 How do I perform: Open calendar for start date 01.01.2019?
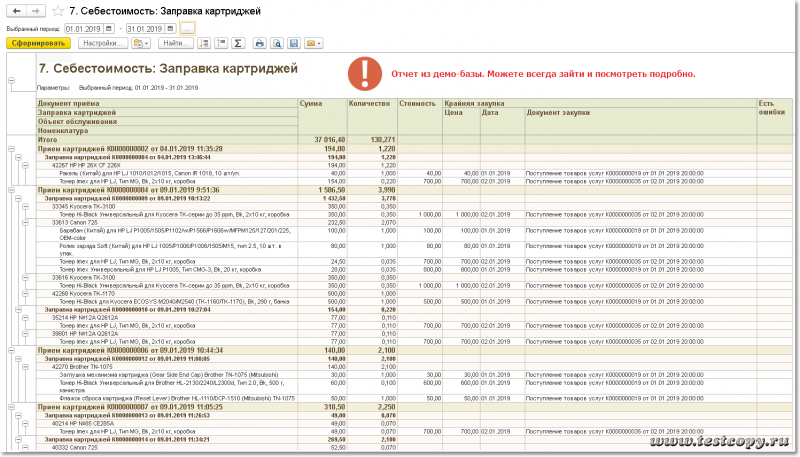109,29
